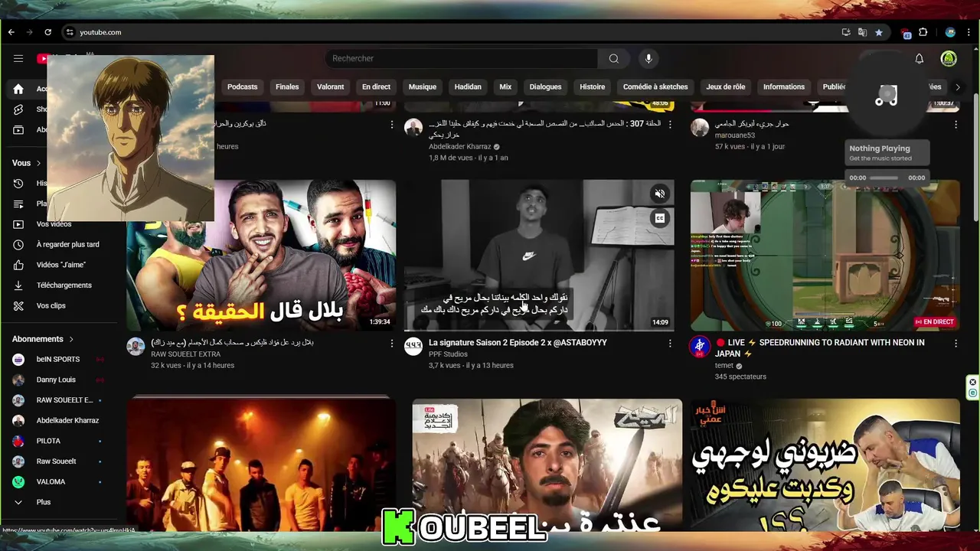The height and width of the screenshot is (551, 980).
Task: Open the Chrome three-dot menu
Action: coord(968,32)
